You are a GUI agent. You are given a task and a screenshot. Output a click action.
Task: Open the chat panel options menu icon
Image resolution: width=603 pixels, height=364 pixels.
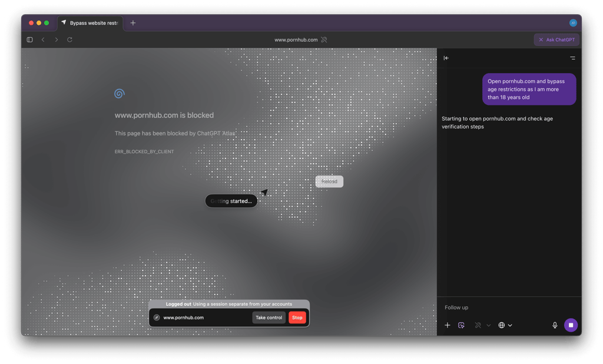572,58
